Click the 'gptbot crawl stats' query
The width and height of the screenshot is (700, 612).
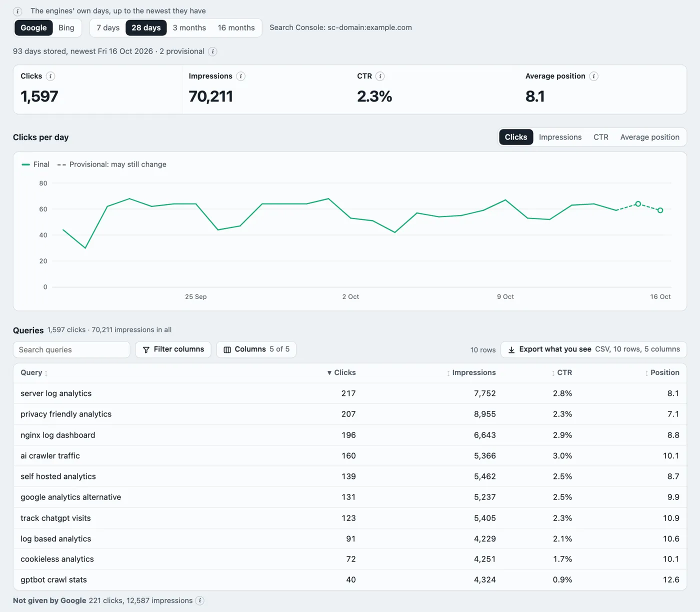[x=53, y=579]
